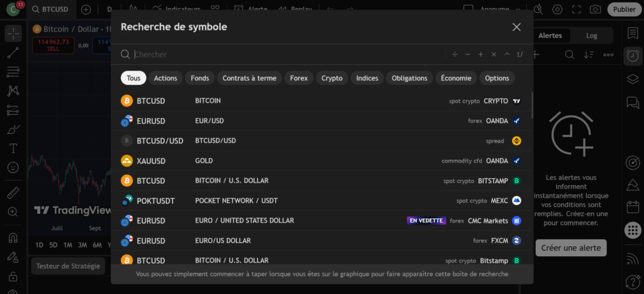Choose BTCUSD BITCOIN from CRYPTO
The height and width of the screenshot is (294, 644).
coord(321,101)
